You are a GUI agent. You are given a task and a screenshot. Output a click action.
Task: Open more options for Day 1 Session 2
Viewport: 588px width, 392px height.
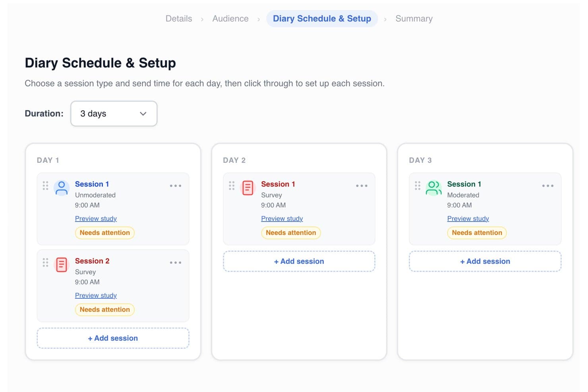pyautogui.click(x=176, y=263)
